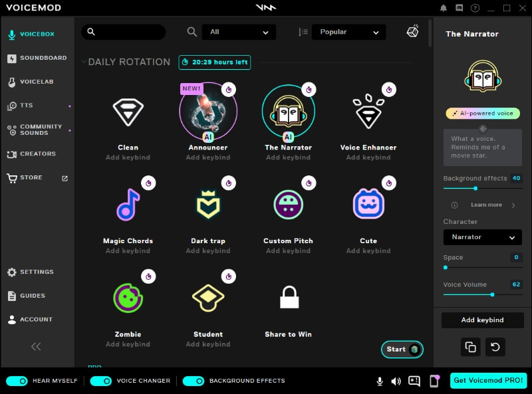The height and width of the screenshot is (394, 532).
Task: Open the Discord icon in title bar
Action: click(x=459, y=8)
